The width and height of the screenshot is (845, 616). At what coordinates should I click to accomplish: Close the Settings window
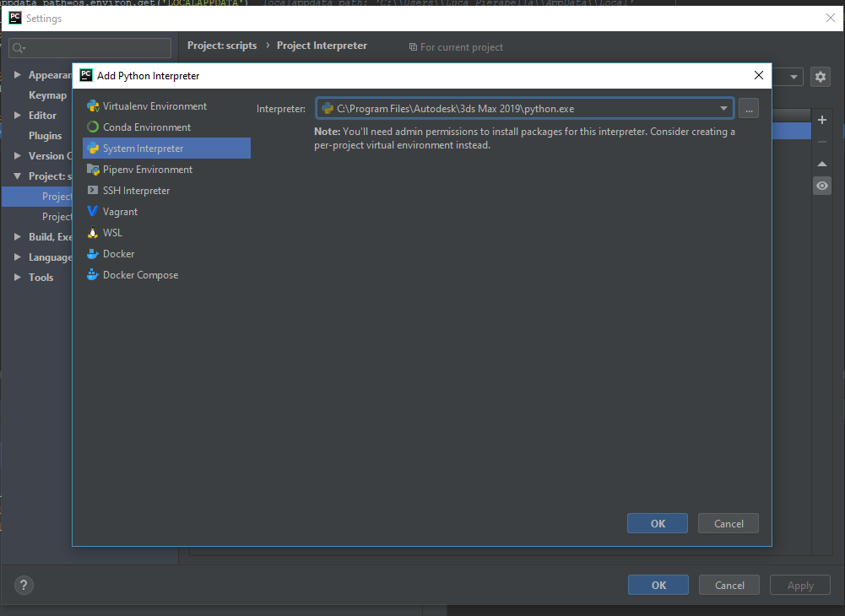coord(831,18)
